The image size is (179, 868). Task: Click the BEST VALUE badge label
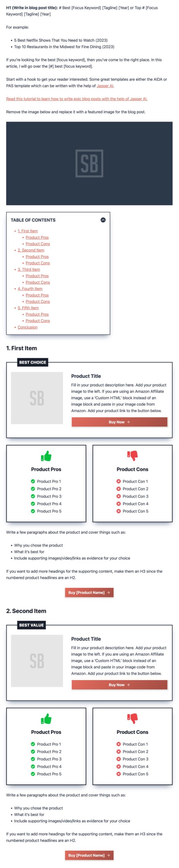(x=31, y=625)
